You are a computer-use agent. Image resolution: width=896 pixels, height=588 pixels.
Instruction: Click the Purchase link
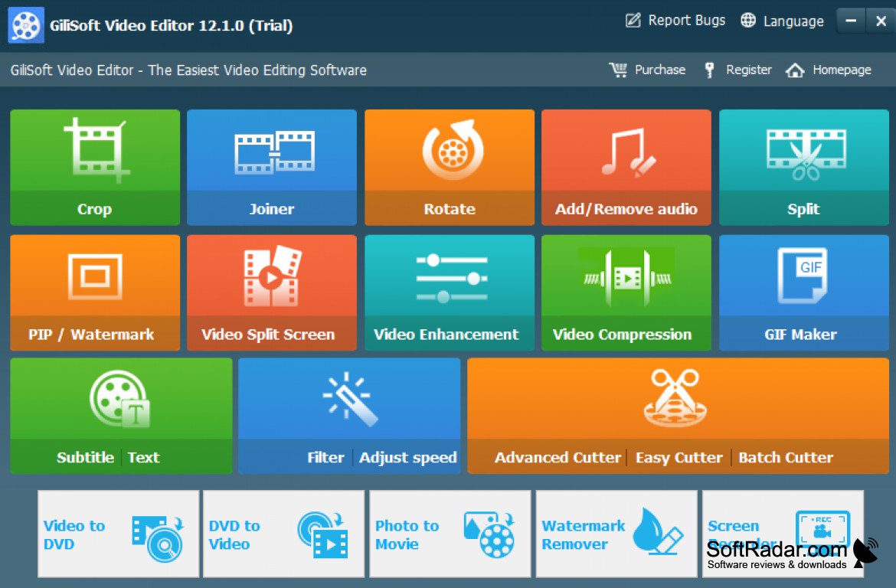tap(647, 70)
